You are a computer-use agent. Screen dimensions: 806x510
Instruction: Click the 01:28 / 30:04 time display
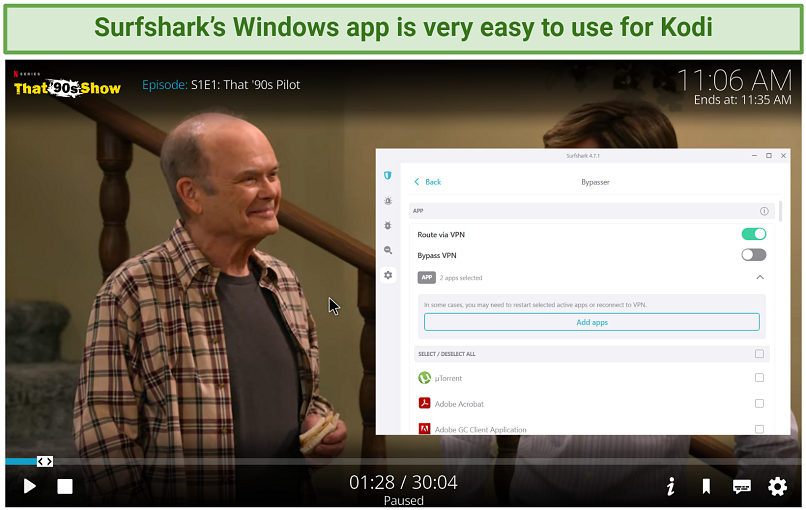coord(403,482)
